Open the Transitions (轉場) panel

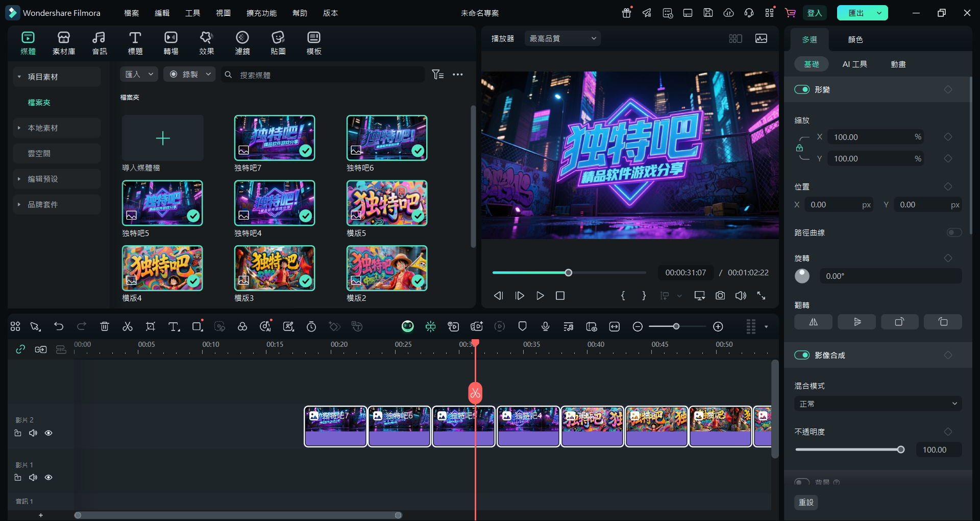pyautogui.click(x=171, y=43)
